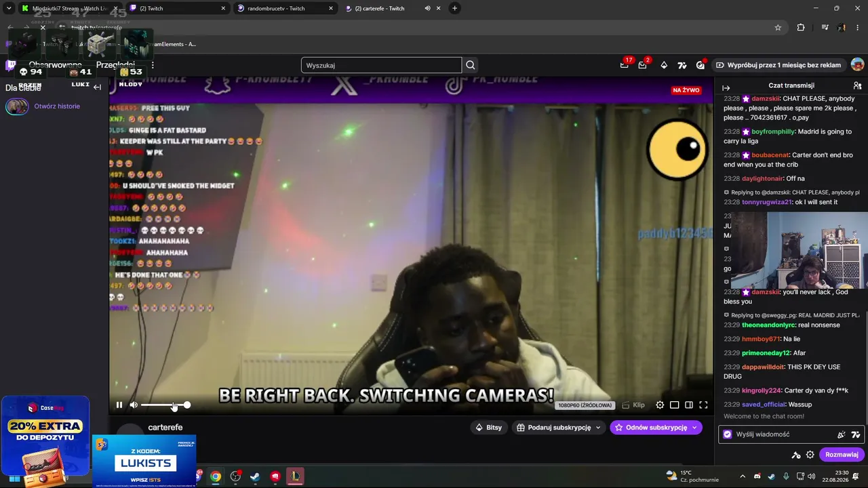Open chat settings gear icon
The image size is (868, 488).
pos(810,455)
